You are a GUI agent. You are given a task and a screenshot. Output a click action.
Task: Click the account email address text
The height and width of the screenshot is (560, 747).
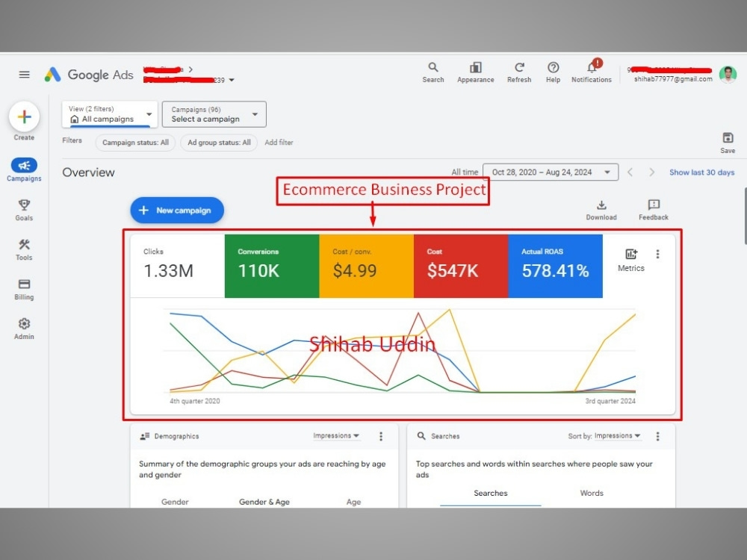pos(673,80)
